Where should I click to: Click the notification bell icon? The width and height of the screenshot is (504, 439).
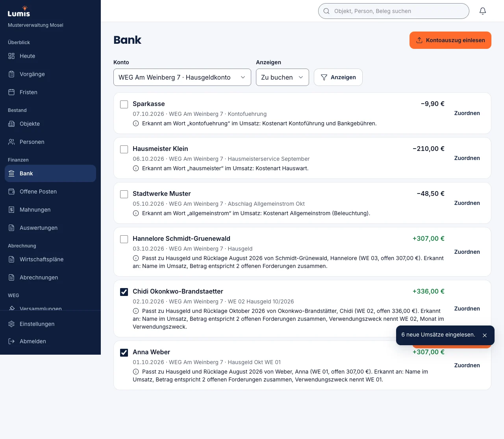click(483, 11)
